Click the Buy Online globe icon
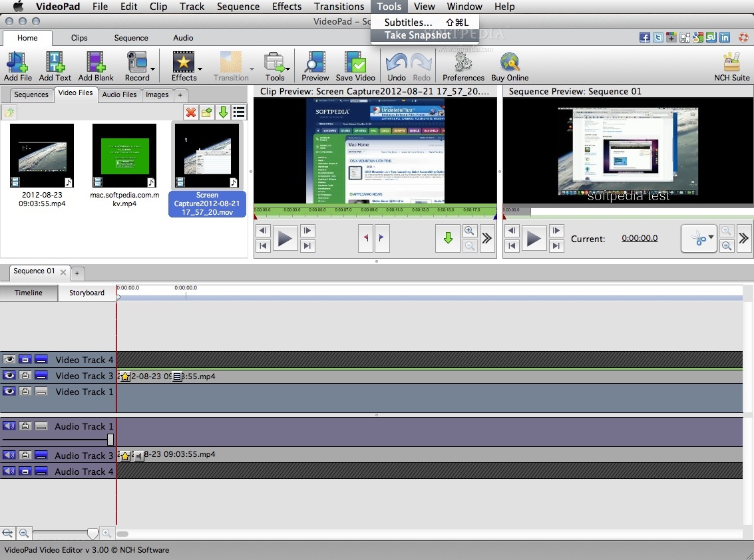Screen dimensions: 754x560 [x=510, y=66]
